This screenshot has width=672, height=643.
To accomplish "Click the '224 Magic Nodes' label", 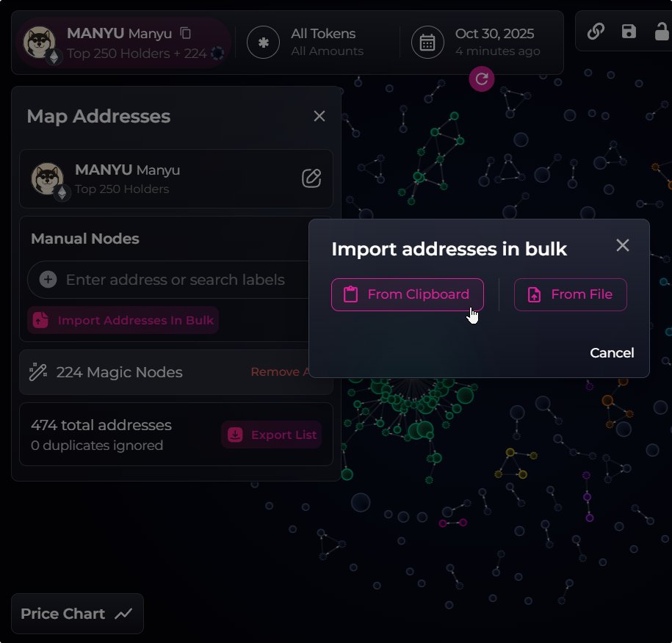I will coord(119,372).
